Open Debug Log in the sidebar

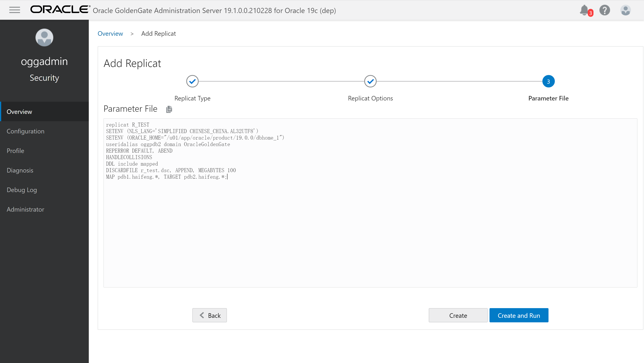22,190
